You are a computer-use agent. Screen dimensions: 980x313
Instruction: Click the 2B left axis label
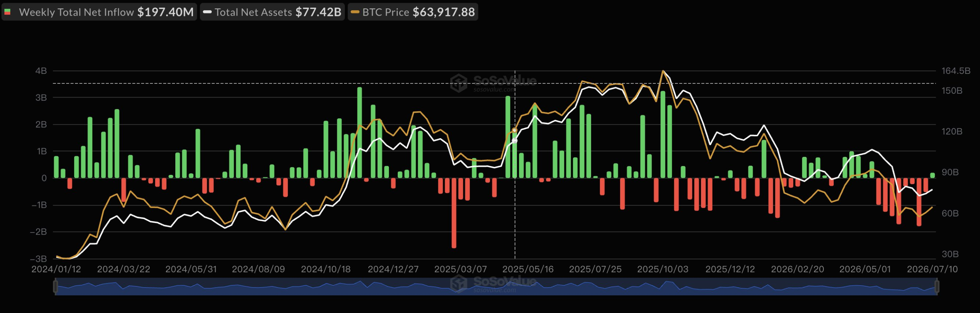coord(41,124)
